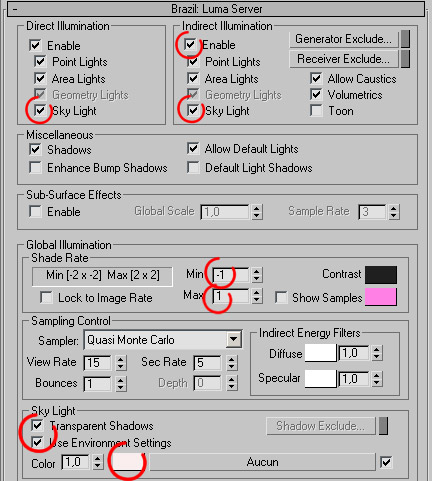This screenshot has height=481, width=432.
Task: Enable Enhance Bump Shadows option
Action: 35,167
